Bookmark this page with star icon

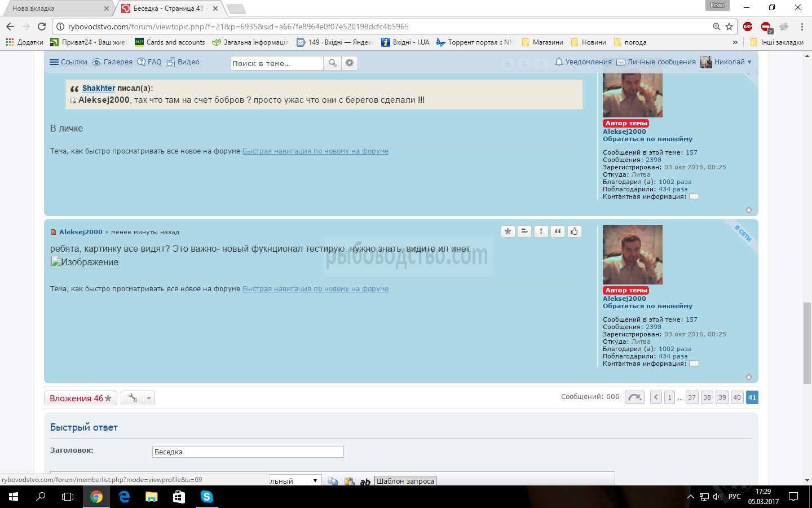click(x=729, y=27)
